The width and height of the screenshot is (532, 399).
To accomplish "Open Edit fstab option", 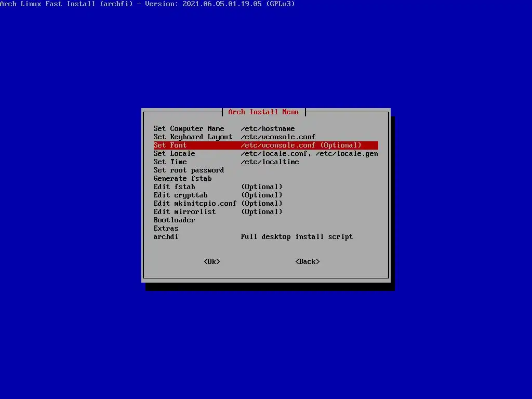I will 265,187.
